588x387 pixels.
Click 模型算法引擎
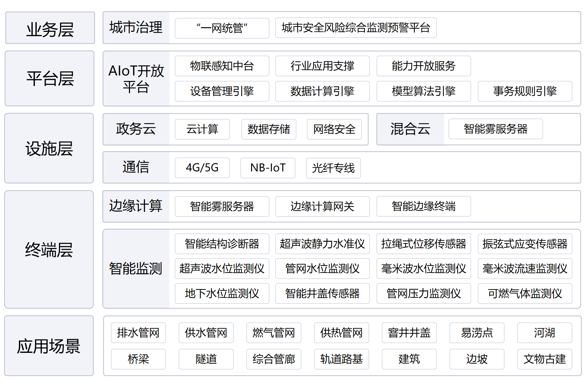[424, 91]
